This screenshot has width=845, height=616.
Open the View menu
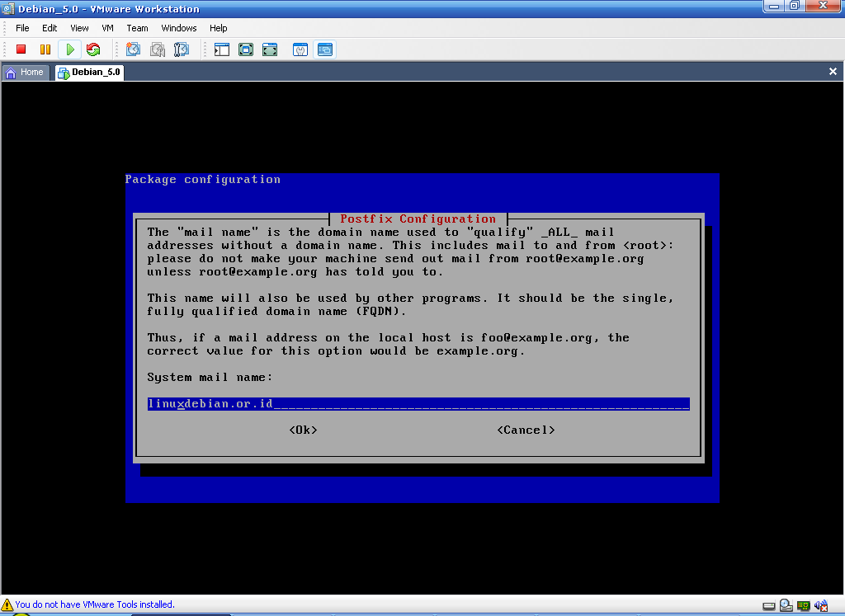tap(79, 28)
